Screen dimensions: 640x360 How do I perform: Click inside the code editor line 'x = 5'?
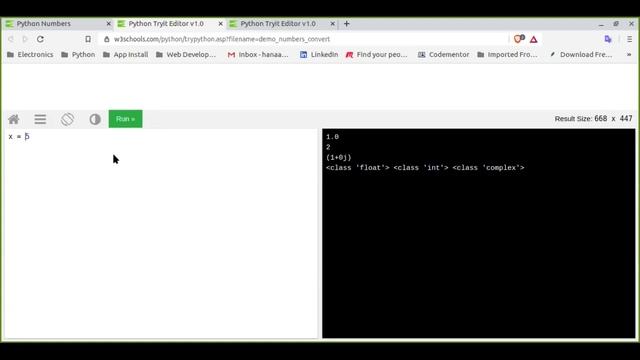click(19, 137)
